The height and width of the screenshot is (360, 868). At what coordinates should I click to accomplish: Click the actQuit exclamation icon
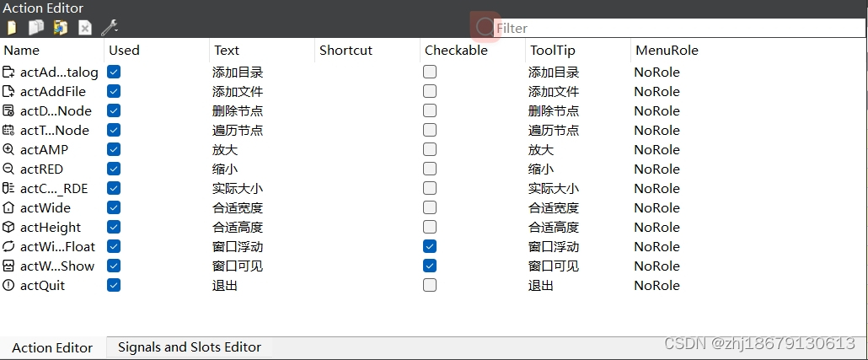tap(9, 285)
